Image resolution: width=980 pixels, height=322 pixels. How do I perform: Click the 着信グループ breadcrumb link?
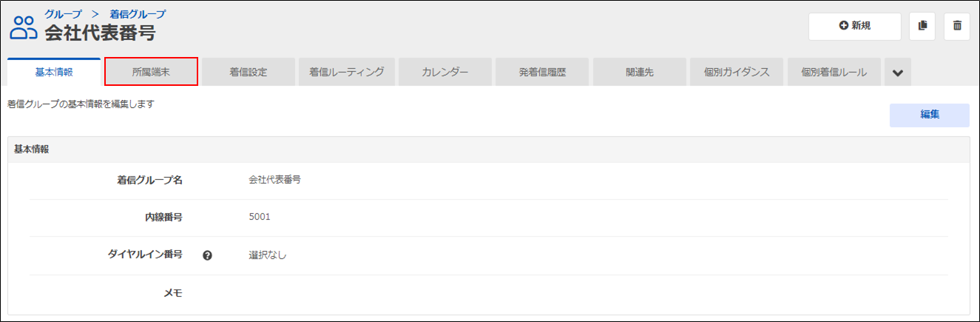[138, 14]
